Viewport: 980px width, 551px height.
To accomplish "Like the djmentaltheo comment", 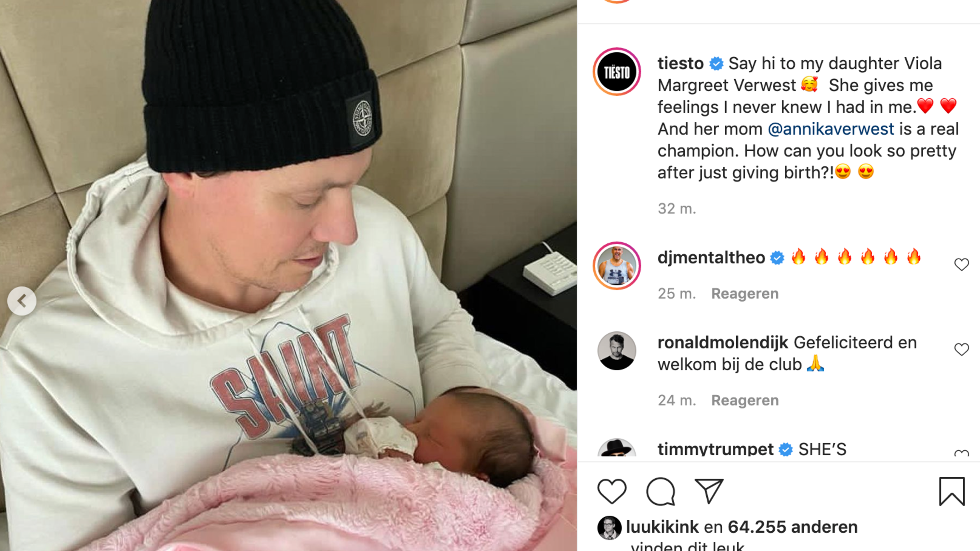I will pos(961,265).
